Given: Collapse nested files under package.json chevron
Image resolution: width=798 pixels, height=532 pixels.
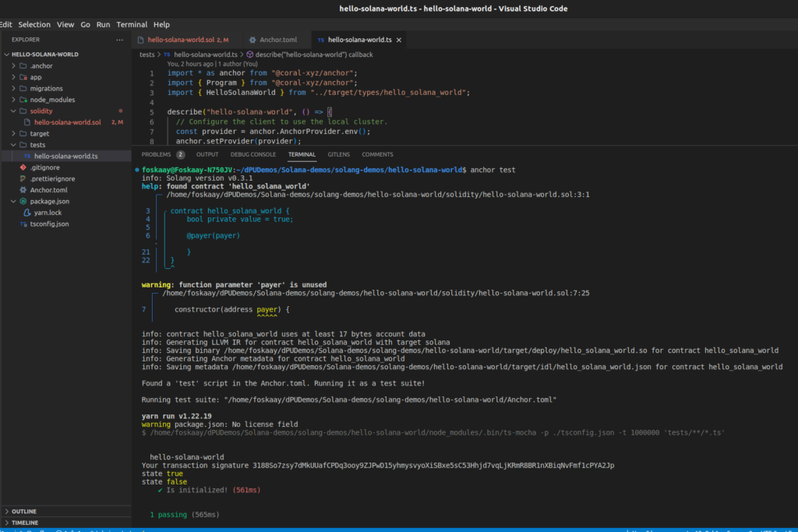Looking at the screenshot, I should point(14,202).
